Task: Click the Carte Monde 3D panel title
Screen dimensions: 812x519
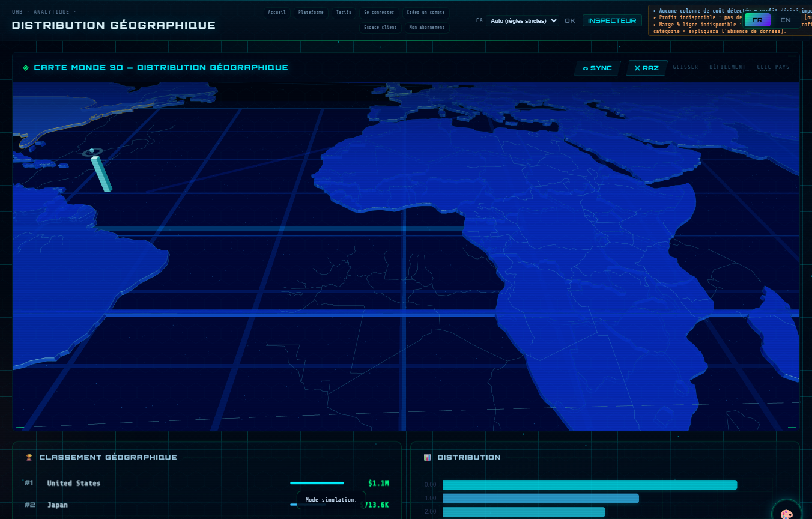Action: pos(161,68)
